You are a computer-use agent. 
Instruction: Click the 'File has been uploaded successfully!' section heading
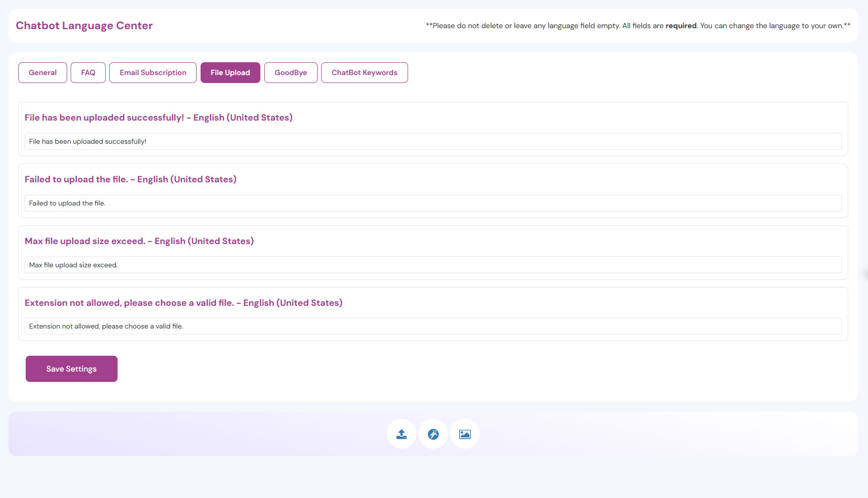coord(159,118)
